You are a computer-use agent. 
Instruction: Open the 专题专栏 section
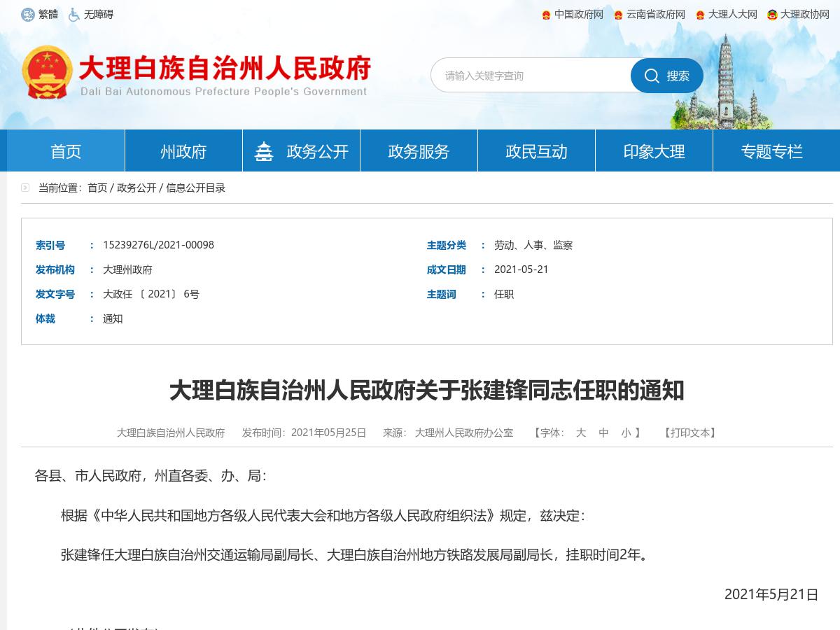point(771,150)
